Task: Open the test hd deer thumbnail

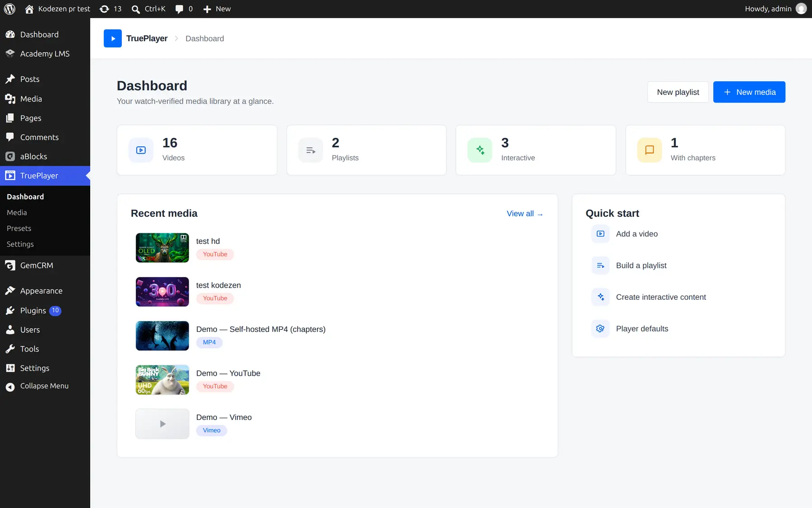Action: coord(162,248)
